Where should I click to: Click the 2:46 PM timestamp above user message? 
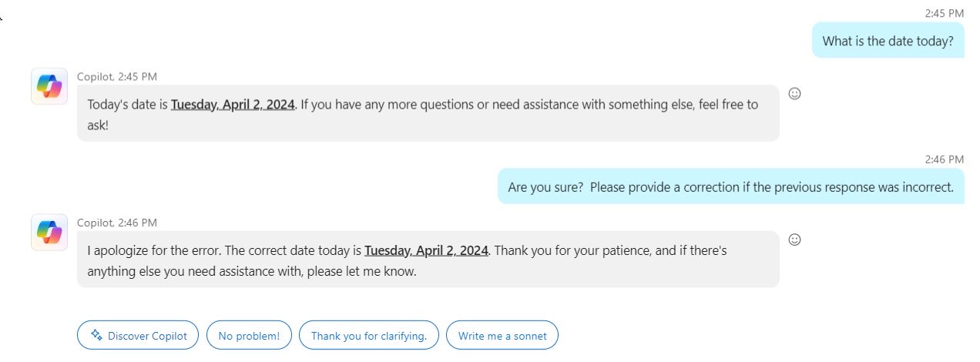[x=945, y=159]
